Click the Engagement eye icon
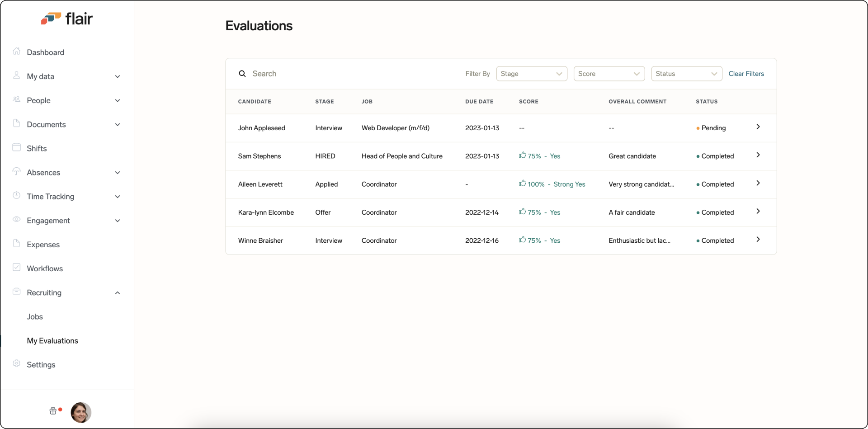The width and height of the screenshot is (868, 429). pos(17,220)
